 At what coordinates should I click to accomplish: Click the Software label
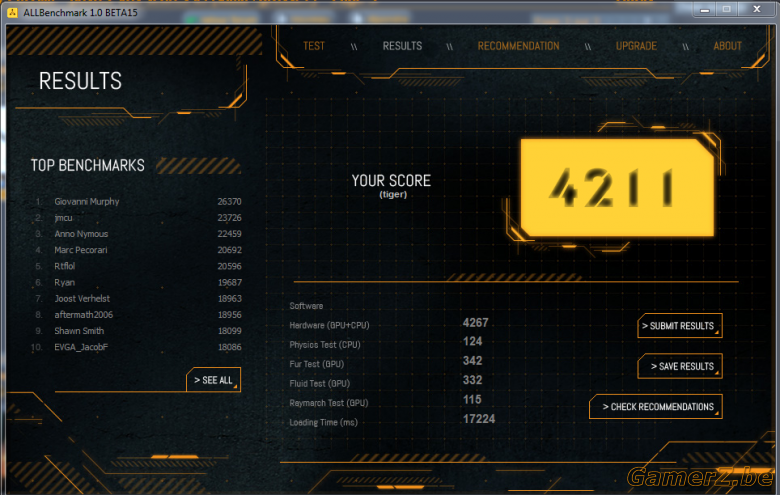(306, 306)
